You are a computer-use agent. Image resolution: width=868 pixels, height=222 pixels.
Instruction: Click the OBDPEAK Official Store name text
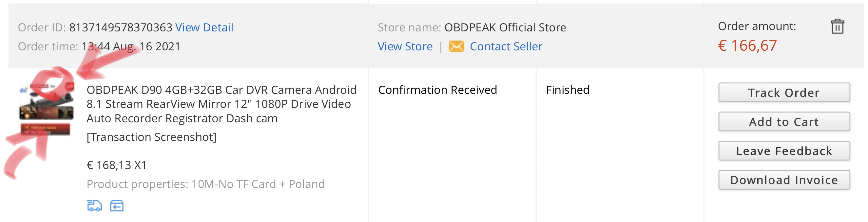pyautogui.click(x=505, y=27)
